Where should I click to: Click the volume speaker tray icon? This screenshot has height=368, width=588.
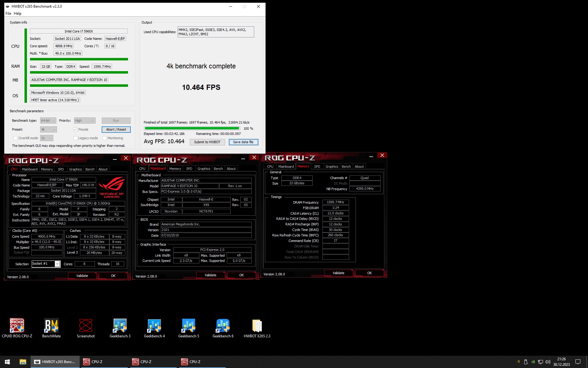click(548, 362)
